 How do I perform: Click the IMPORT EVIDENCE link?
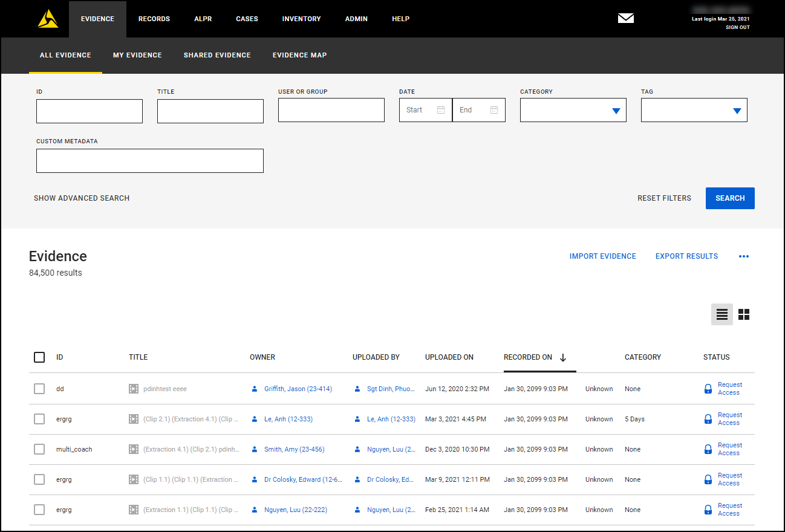[602, 256]
